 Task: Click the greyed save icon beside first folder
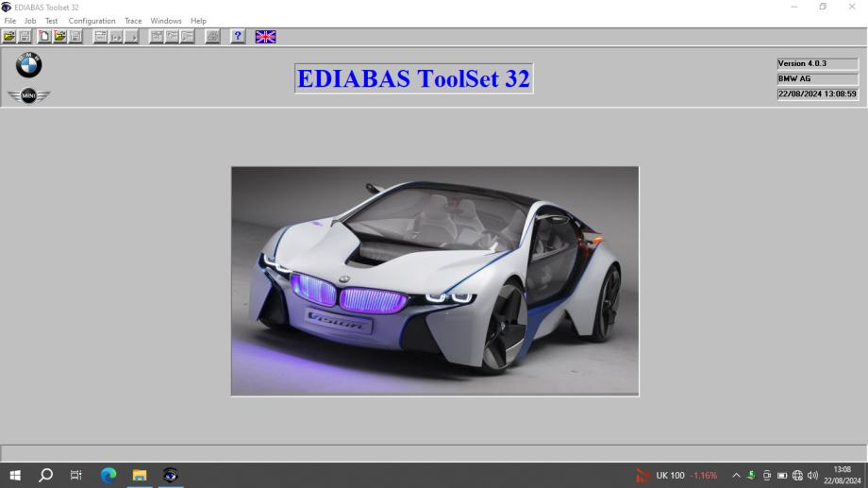click(x=25, y=37)
